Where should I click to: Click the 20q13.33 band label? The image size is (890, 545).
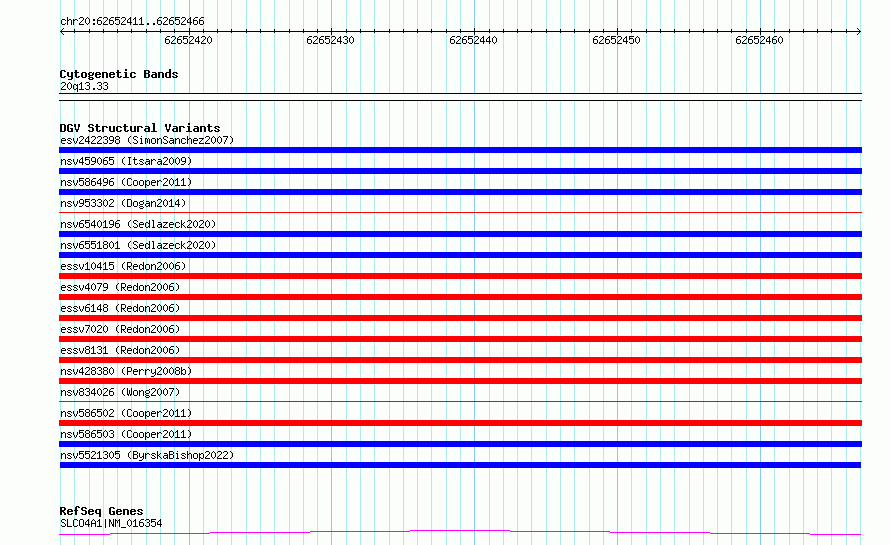[x=84, y=86]
